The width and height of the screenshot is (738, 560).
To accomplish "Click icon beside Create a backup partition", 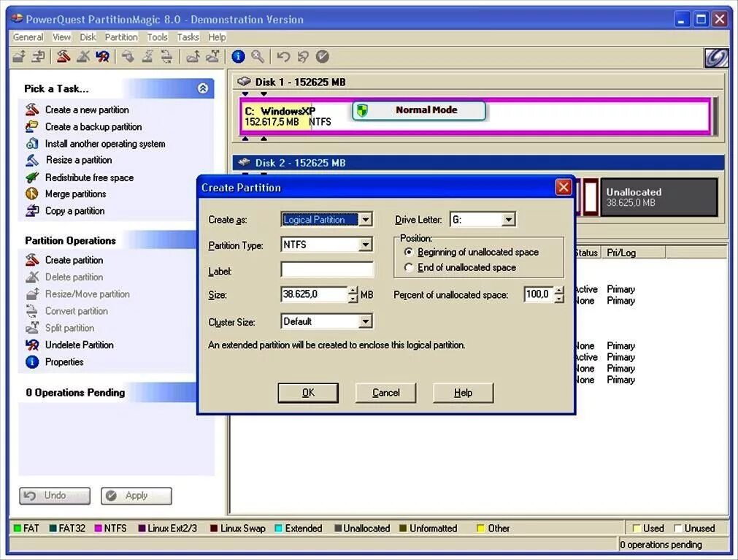I will 32,126.
